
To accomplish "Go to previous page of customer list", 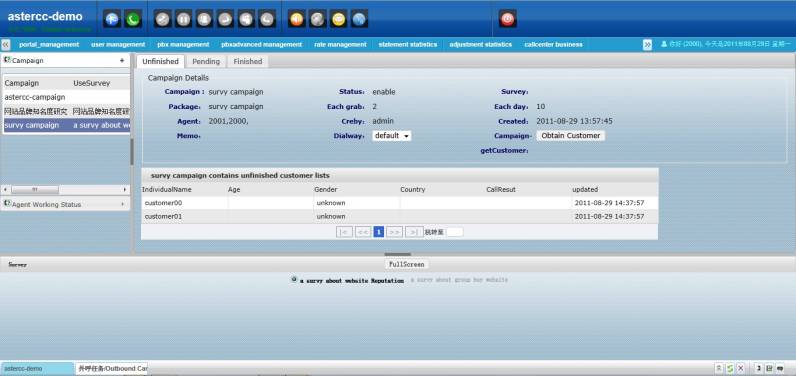I will click(x=363, y=232).
